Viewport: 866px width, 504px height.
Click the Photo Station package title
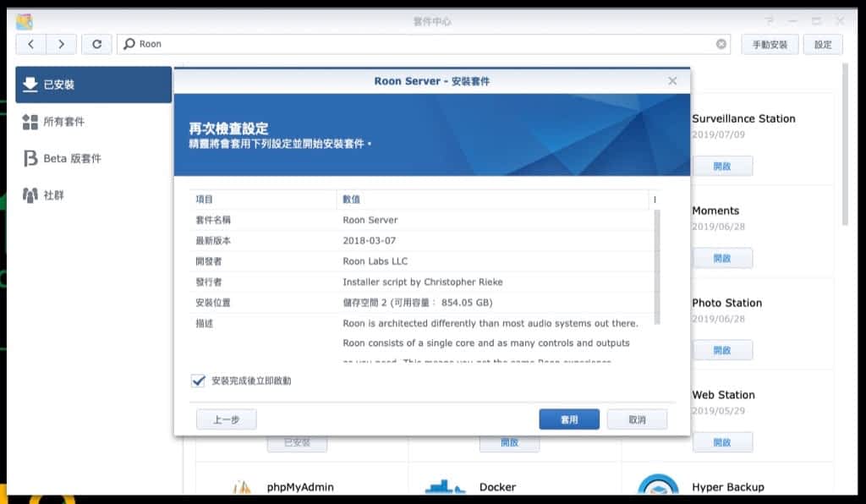[x=726, y=303]
